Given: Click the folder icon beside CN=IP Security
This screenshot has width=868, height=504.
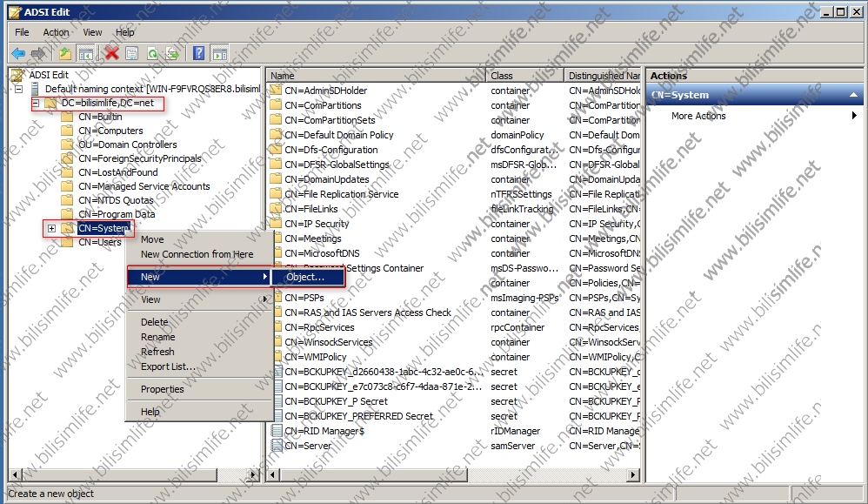Looking at the screenshot, I should [276, 223].
